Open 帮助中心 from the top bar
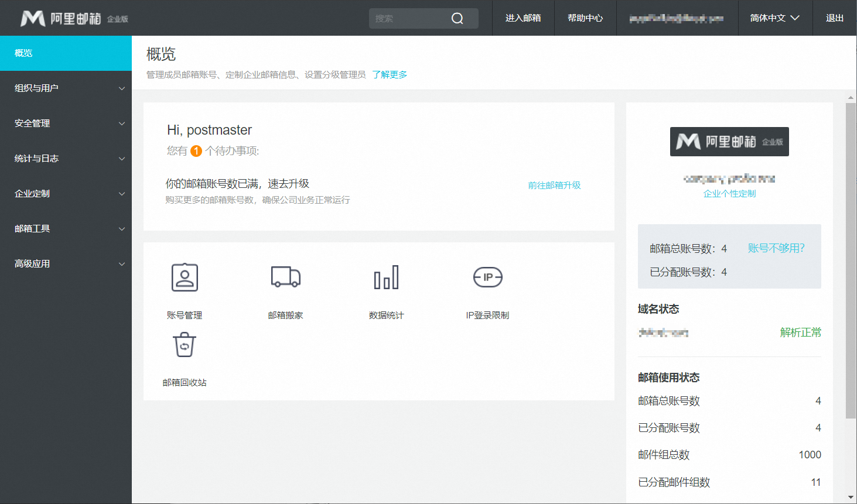The width and height of the screenshot is (857, 504). coord(585,18)
